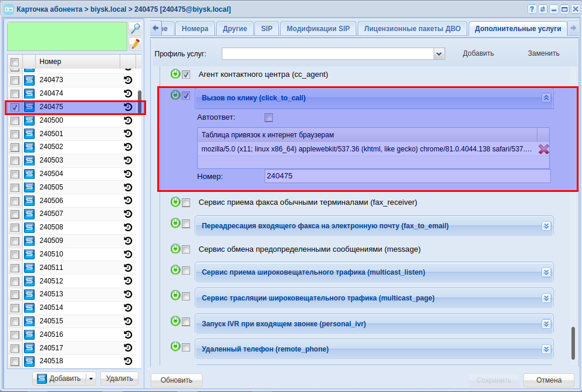Expand the multicast_listen section chevron
Image resolution: width=582 pixels, height=392 pixels.
coord(546,272)
